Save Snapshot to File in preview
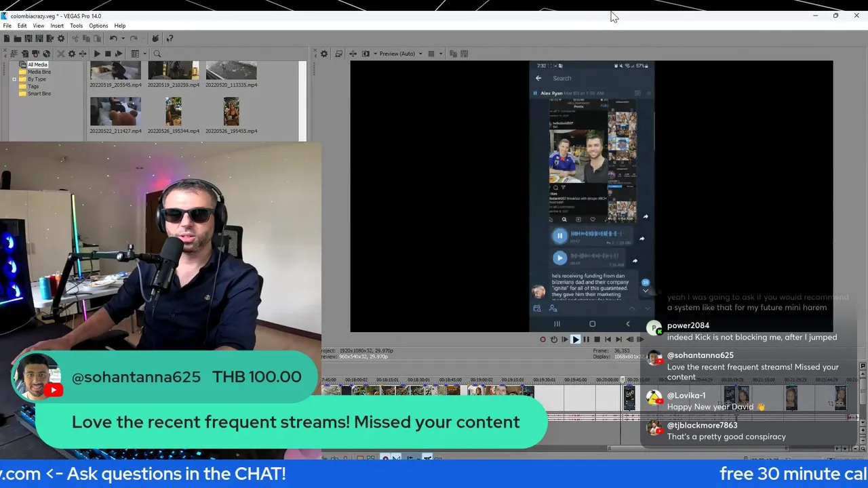The height and width of the screenshot is (488, 868). 465,54
